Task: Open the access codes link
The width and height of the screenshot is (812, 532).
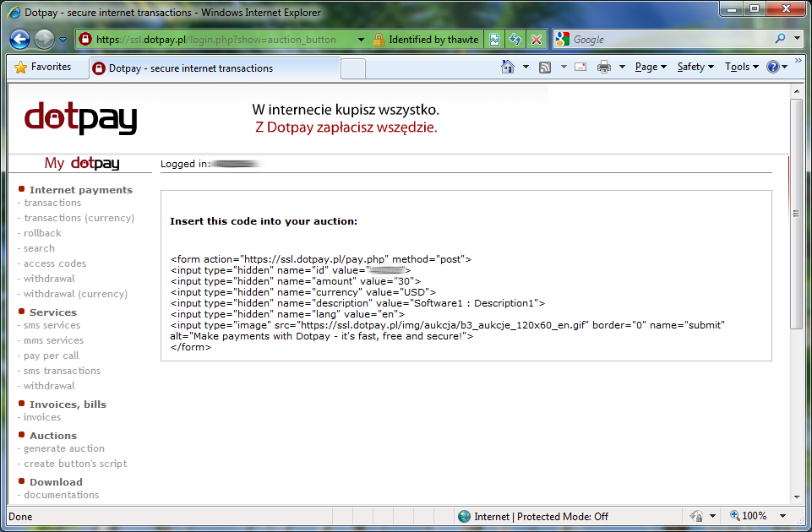Action: pos(55,263)
